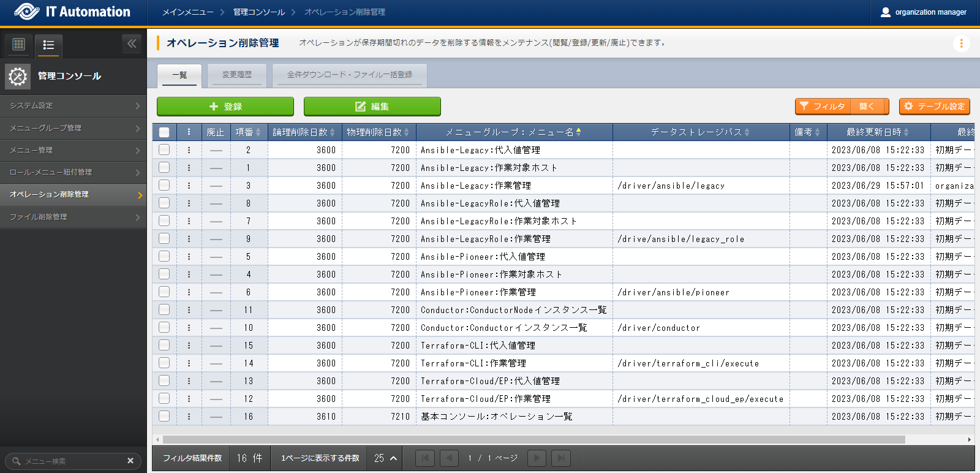Open row menu for Ansible-Legacy:代入値管理

coord(189,150)
